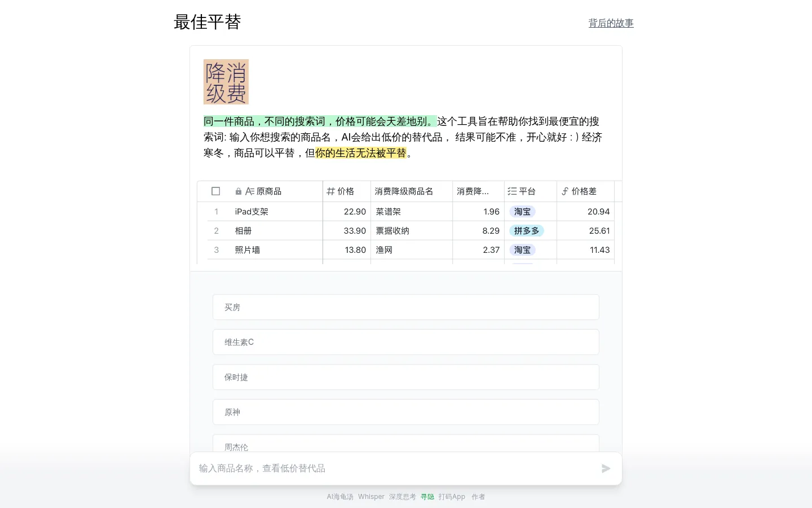Select the 票据收纳 substitute cell

pyautogui.click(x=412, y=231)
